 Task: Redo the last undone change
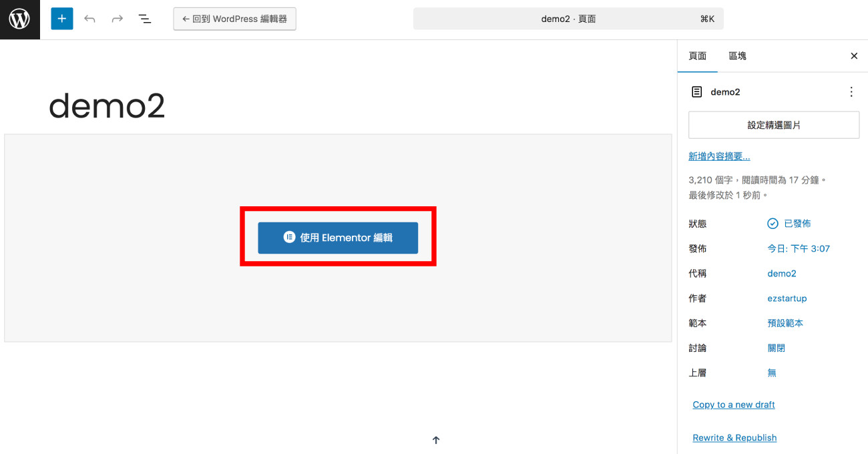tap(117, 19)
